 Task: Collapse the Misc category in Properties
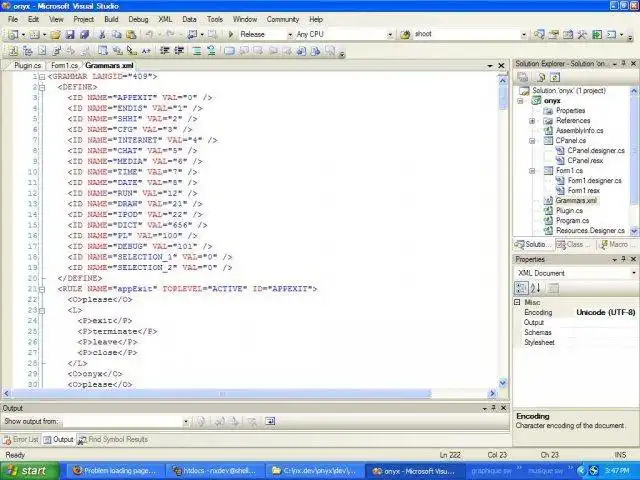tap(518, 302)
